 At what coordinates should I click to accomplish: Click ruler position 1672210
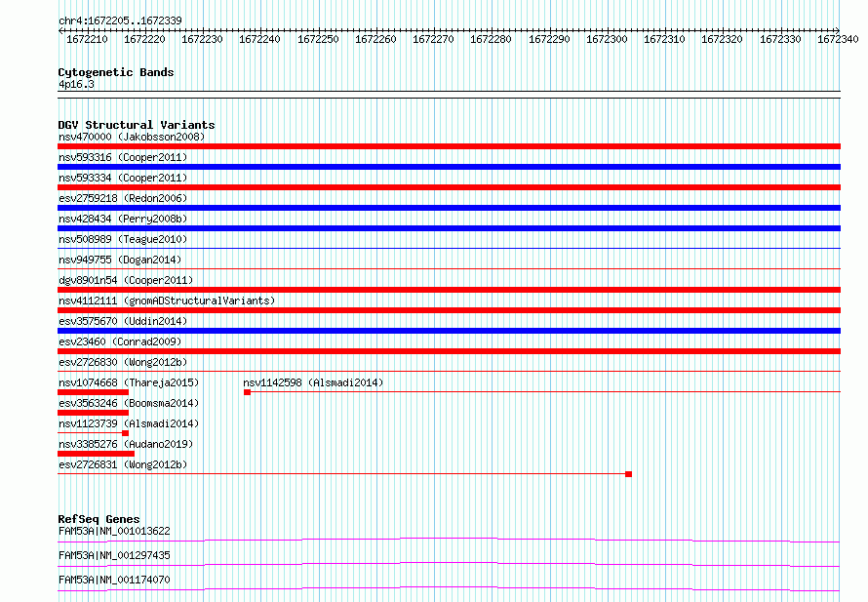tap(87, 39)
